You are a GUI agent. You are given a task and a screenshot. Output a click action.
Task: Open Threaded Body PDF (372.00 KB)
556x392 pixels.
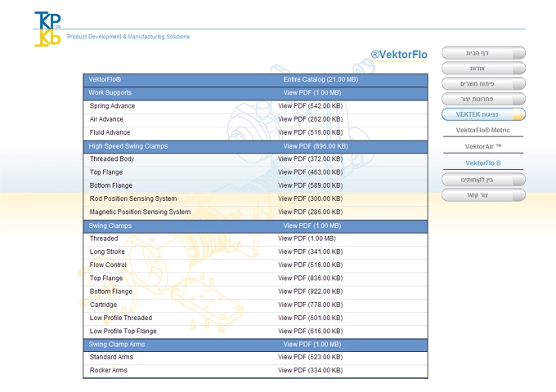tap(310, 159)
